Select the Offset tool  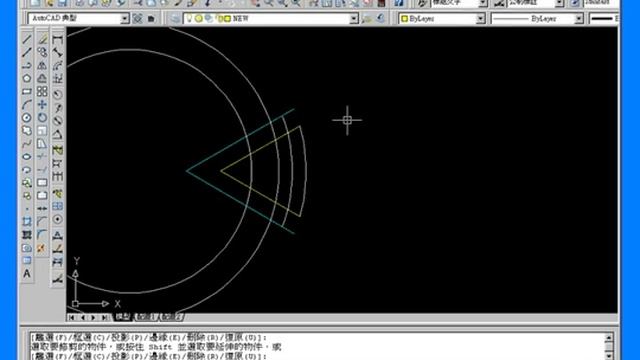(42, 78)
